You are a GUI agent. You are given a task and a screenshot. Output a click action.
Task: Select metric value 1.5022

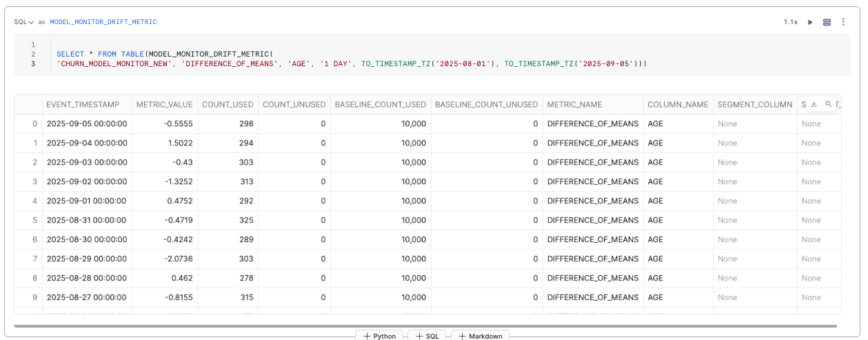[165, 143]
